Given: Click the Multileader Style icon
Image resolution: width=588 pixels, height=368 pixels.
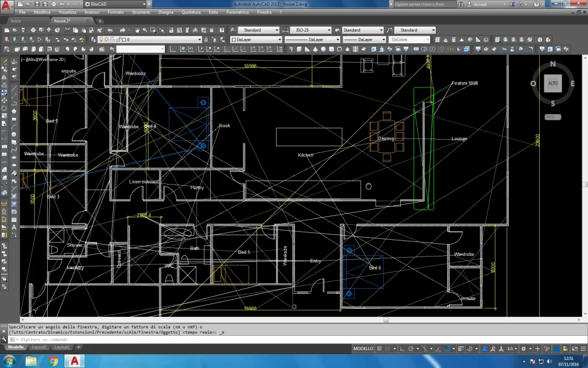Looking at the screenshot, I should (x=390, y=30).
